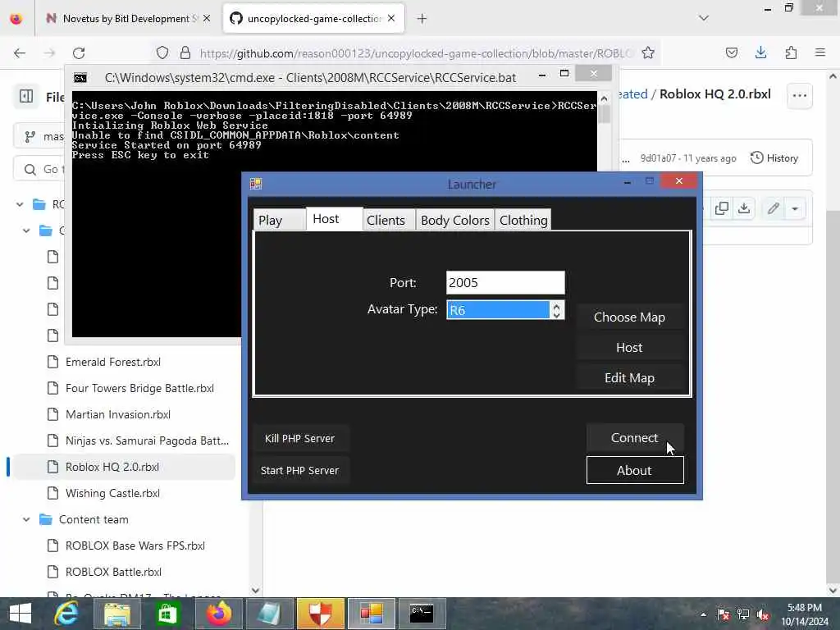
Task: Click Avatar Type spinner arrows
Action: (557, 309)
